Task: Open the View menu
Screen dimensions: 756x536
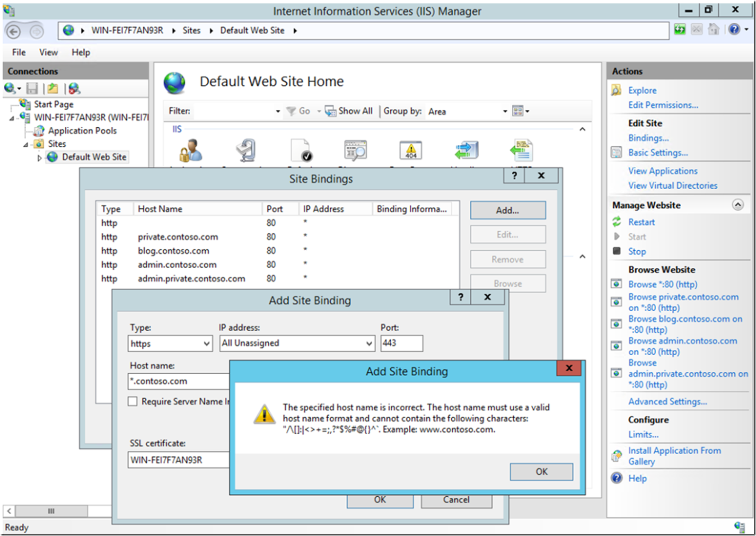Action: click(x=49, y=53)
